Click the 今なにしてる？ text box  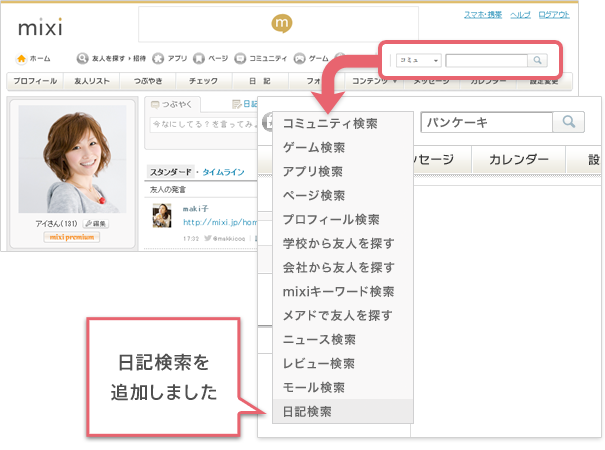[x=203, y=124]
